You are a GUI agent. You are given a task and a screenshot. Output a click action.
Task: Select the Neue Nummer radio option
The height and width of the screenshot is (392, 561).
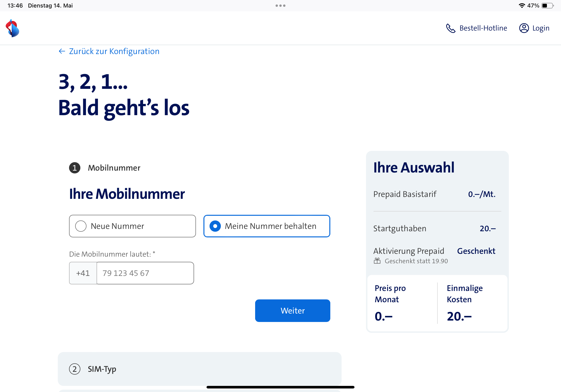coord(81,226)
